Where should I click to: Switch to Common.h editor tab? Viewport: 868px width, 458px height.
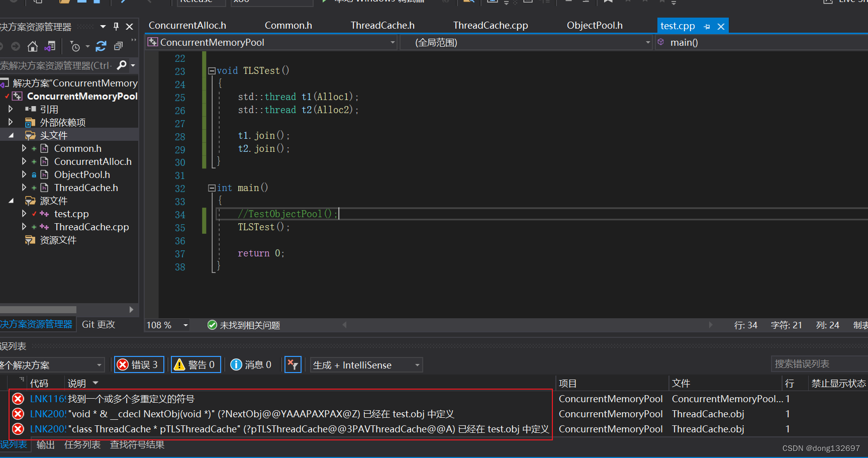tap(288, 25)
